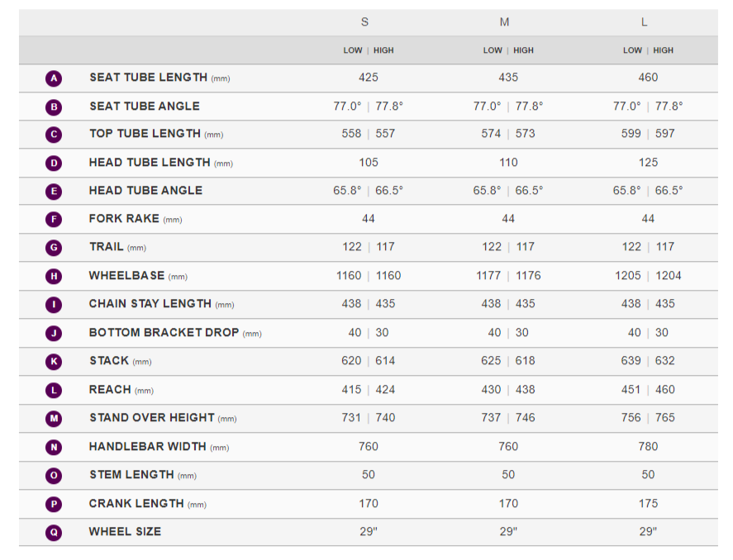The width and height of the screenshot is (733, 560).
Task: Select the HIGH label under size M
Action: coord(524,50)
